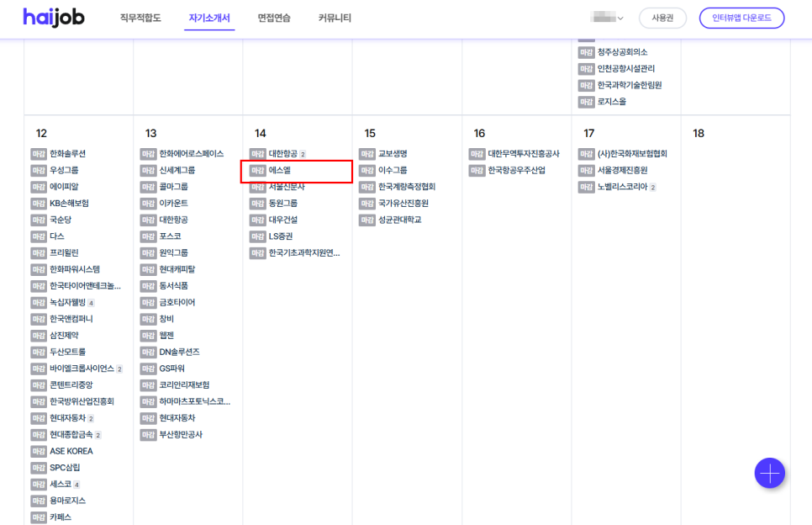
Task: Go to the 면접연습 menu
Action: pos(275,18)
